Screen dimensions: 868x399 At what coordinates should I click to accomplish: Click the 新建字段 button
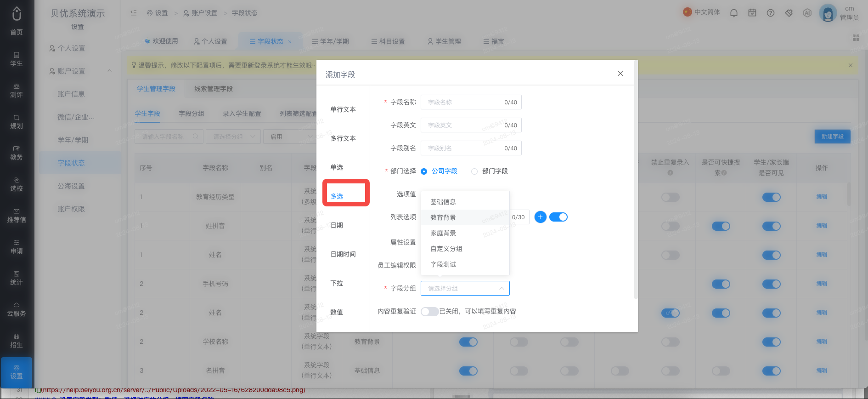(x=832, y=137)
